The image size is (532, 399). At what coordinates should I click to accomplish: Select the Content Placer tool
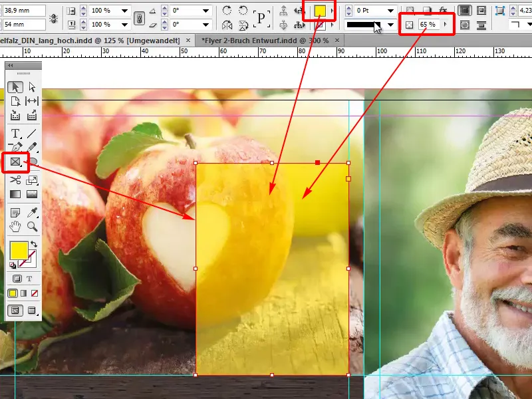32,115
